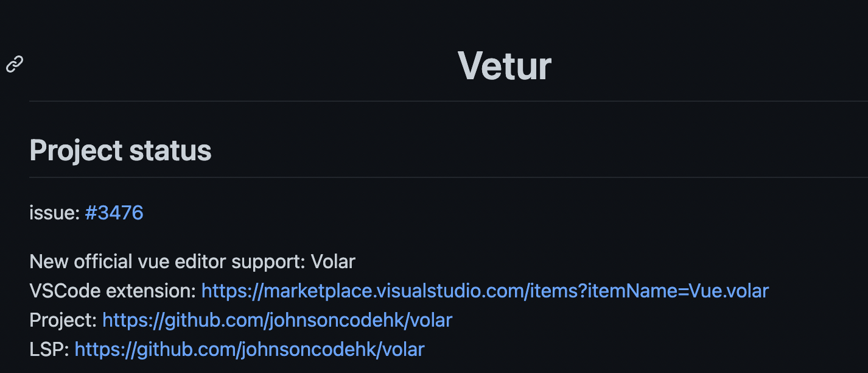Screen dimensions: 868x373
Task: Open the issue #3476 link
Action: pos(114,213)
